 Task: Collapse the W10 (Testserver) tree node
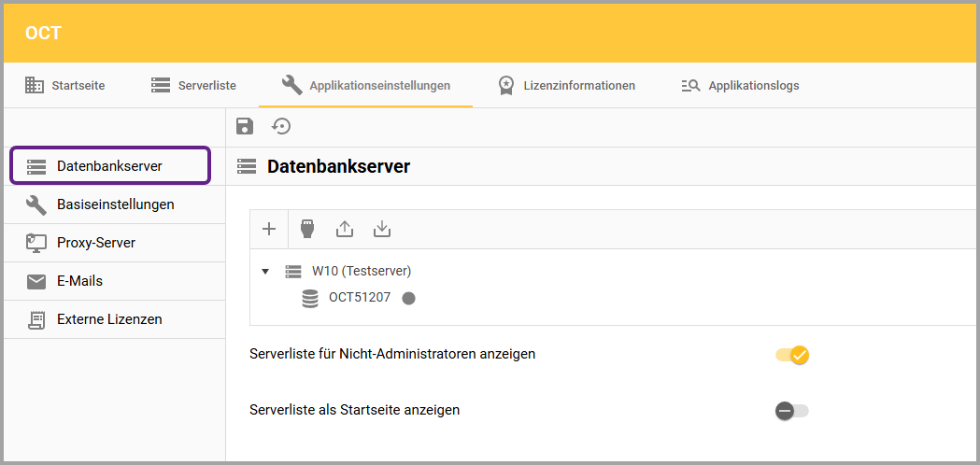pyautogui.click(x=265, y=272)
